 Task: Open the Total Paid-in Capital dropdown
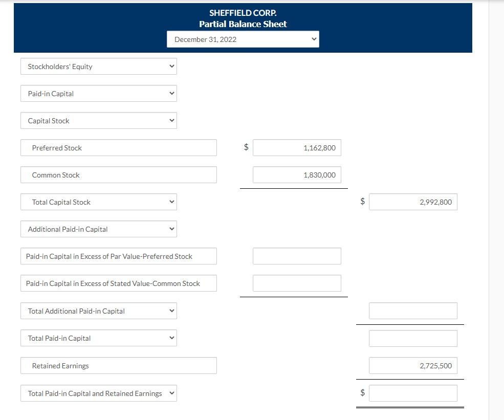coord(98,338)
